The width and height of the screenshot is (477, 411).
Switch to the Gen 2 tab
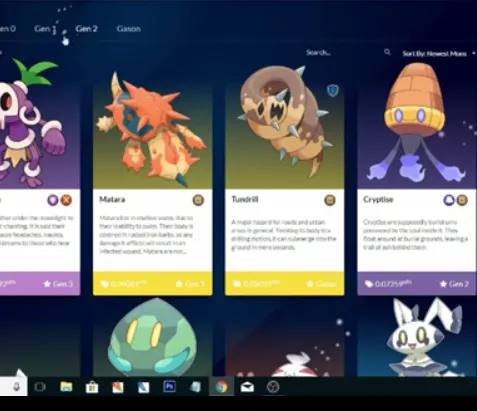86,29
